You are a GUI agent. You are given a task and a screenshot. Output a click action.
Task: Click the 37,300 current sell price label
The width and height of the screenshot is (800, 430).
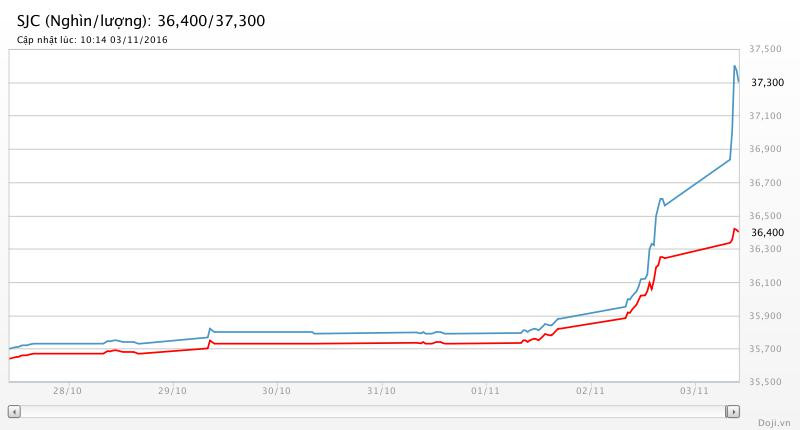(765, 83)
